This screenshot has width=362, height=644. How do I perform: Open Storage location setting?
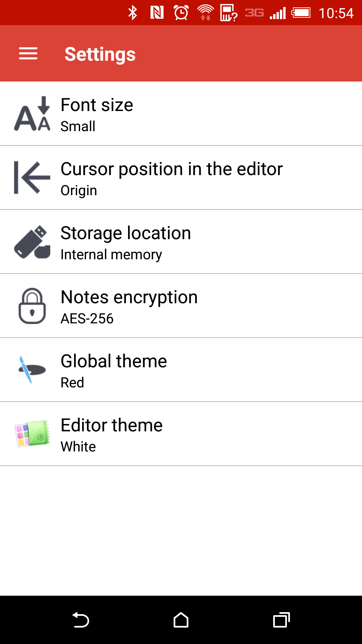(x=181, y=241)
